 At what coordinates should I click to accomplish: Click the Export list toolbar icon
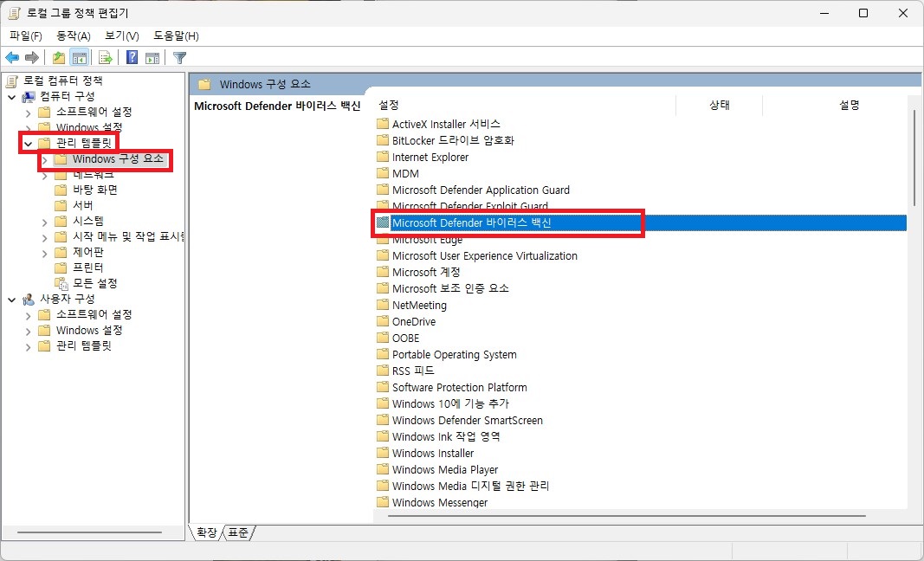pos(106,58)
